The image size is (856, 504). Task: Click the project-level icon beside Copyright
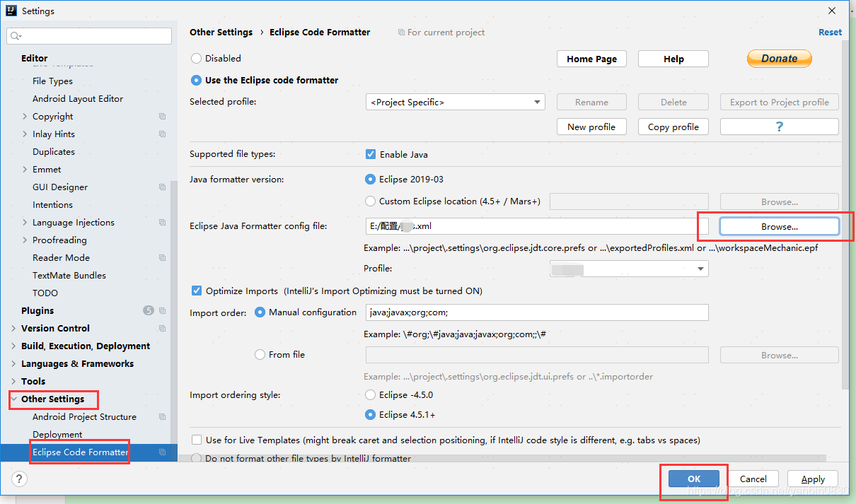[162, 116]
